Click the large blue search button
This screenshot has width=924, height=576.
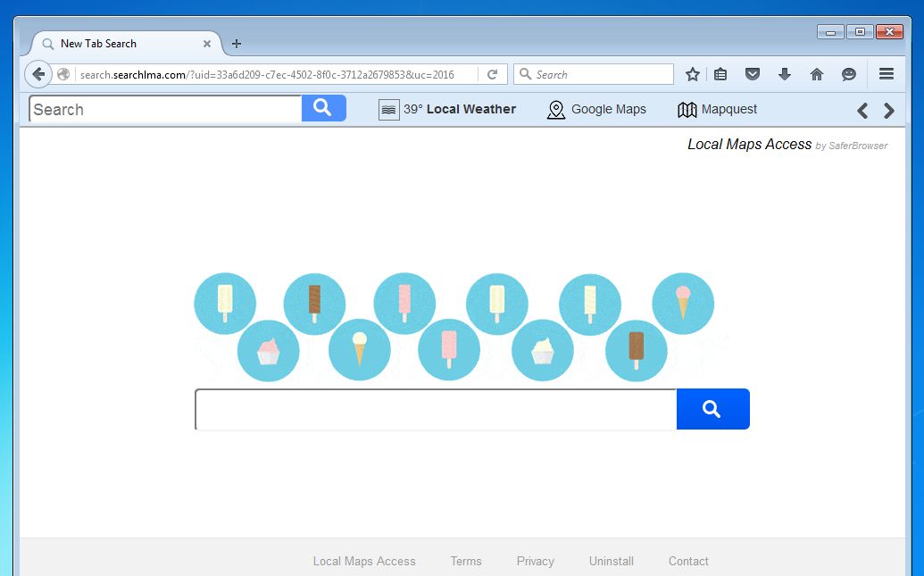tap(713, 409)
